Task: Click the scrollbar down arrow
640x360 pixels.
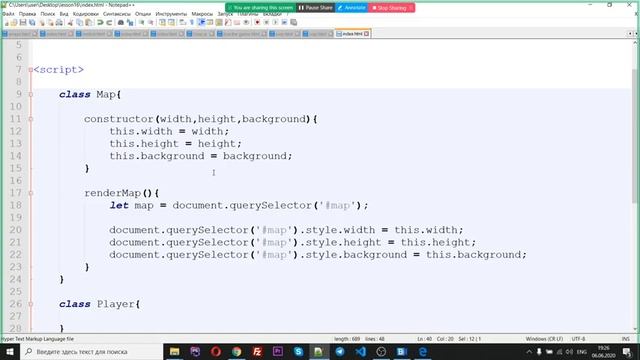Action: 636,329
